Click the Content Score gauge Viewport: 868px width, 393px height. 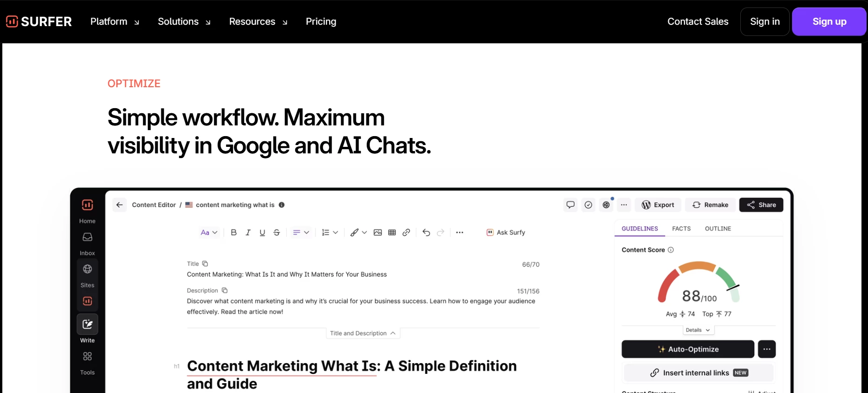click(699, 282)
